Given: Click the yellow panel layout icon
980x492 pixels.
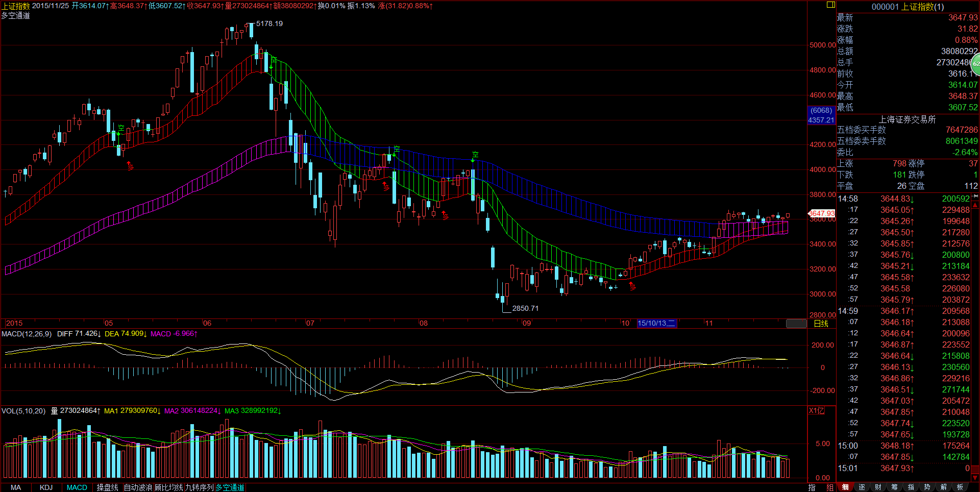Looking at the screenshot, I should (x=830, y=5).
